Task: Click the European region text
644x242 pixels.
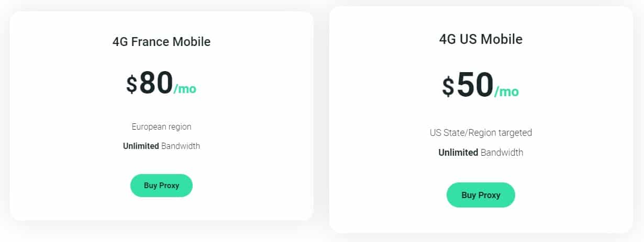Action: [161, 126]
